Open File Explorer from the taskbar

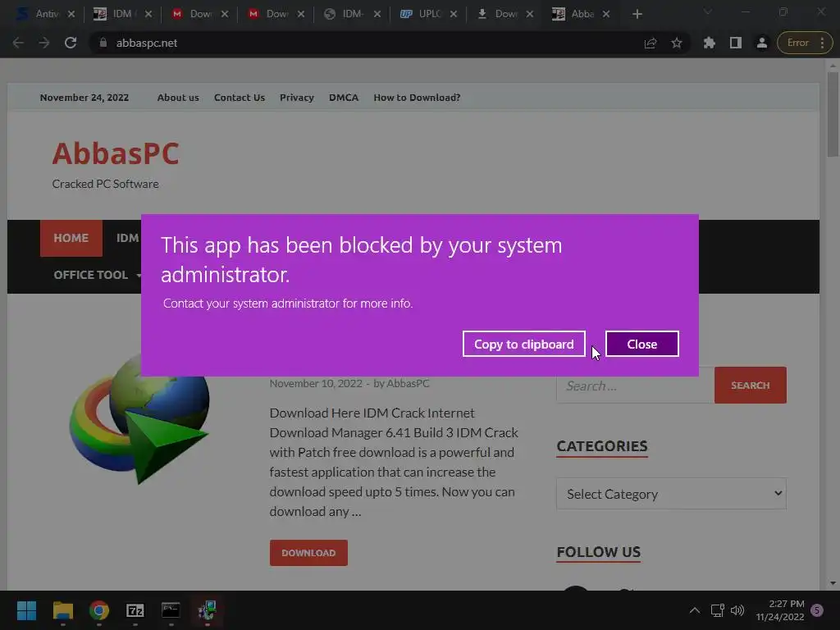pyautogui.click(x=62, y=610)
